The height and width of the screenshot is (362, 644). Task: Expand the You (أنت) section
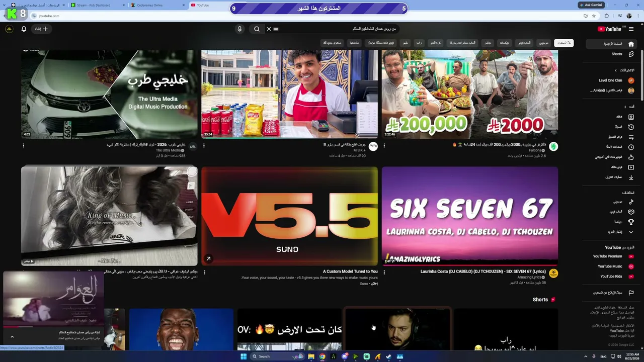pyautogui.click(x=629, y=107)
